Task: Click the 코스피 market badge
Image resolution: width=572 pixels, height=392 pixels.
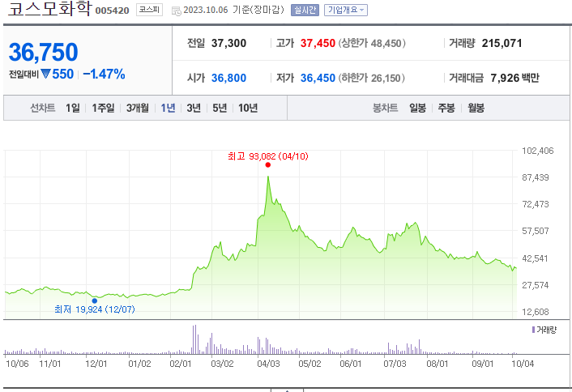Action: tap(149, 10)
